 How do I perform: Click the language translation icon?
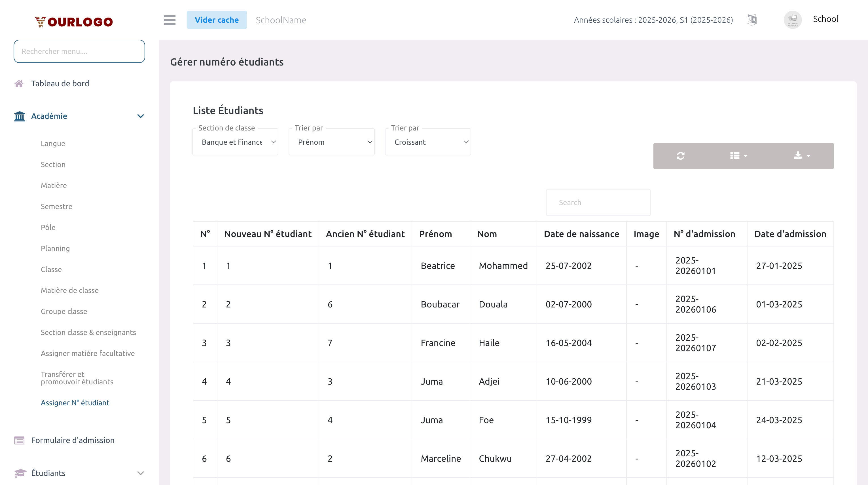point(751,20)
